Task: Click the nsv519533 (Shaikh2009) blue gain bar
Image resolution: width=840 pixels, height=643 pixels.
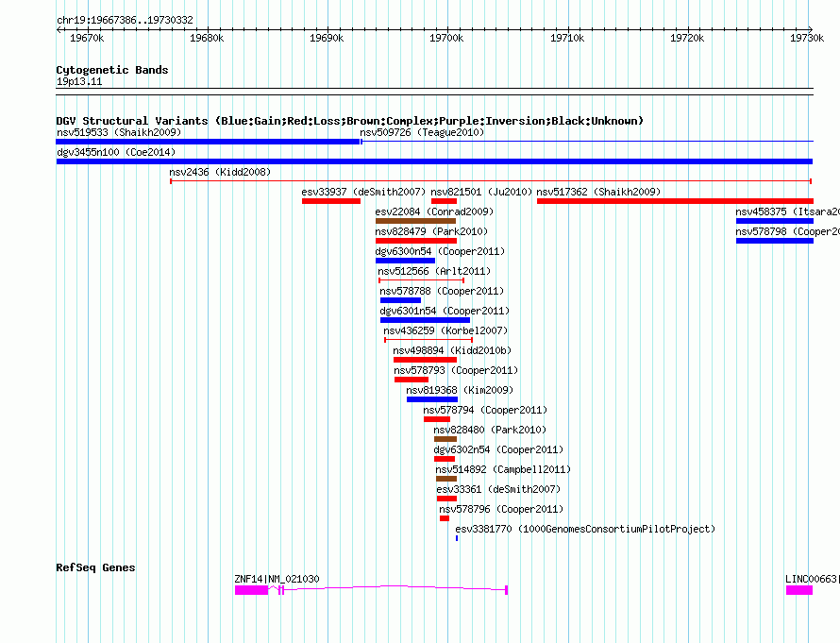Action: (x=208, y=142)
